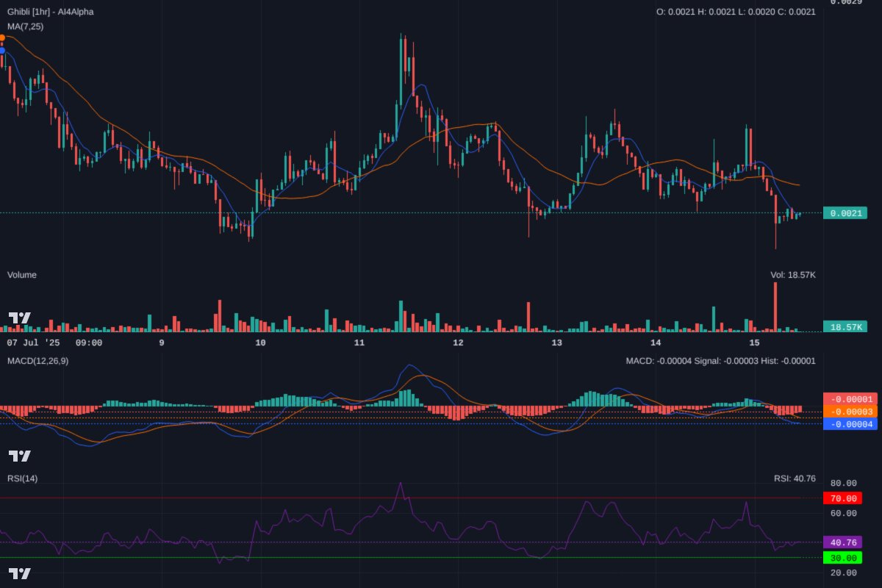Click day 11 on the time axis
The height and width of the screenshot is (588, 882).
[359, 343]
